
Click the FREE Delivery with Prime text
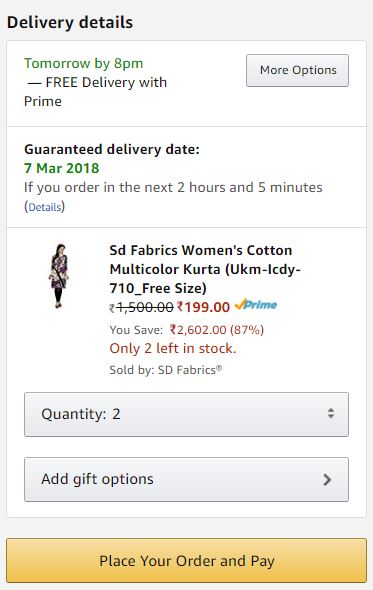(x=96, y=91)
